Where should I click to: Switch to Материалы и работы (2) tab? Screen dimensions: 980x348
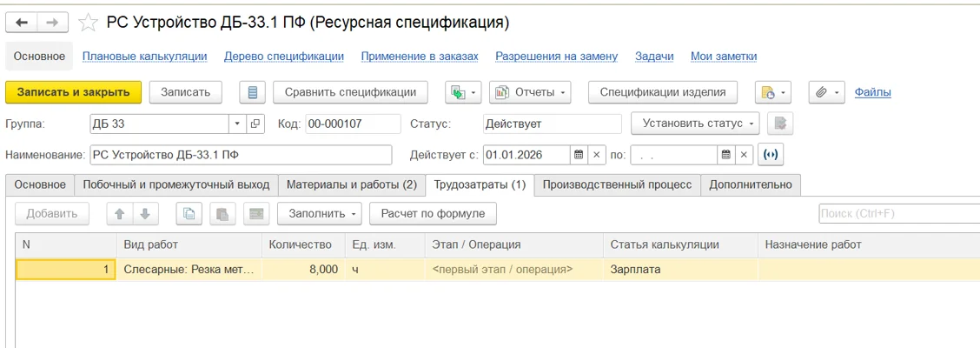coord(352,185)
